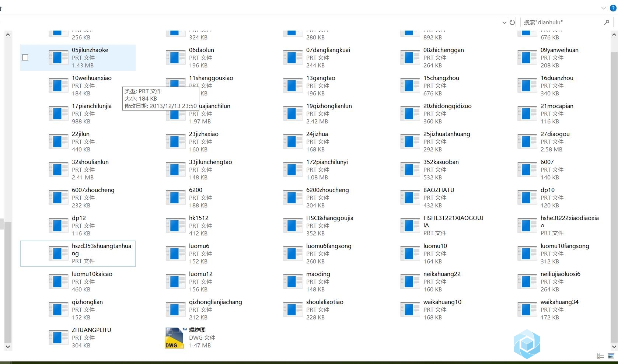This screenshot has height=364, width=618.
Task: Select the 爆炸图 DWG file icon
Action: 174,337
